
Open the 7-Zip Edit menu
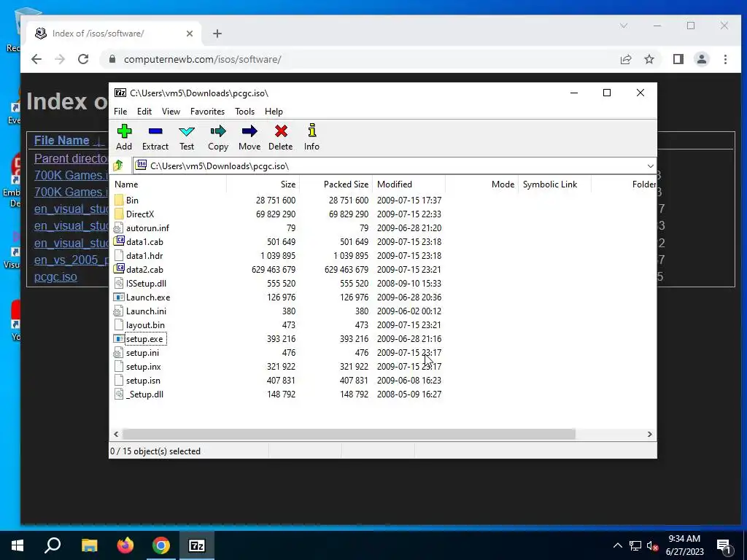(x=144, y=112)
